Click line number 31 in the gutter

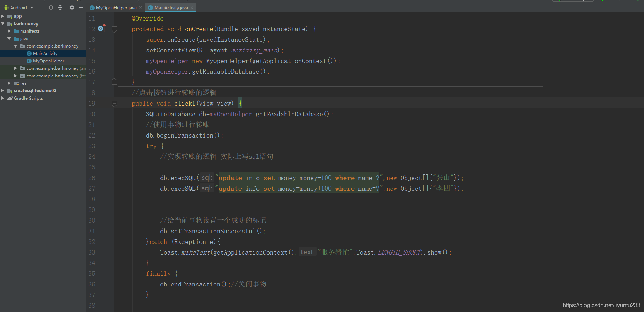92,231
